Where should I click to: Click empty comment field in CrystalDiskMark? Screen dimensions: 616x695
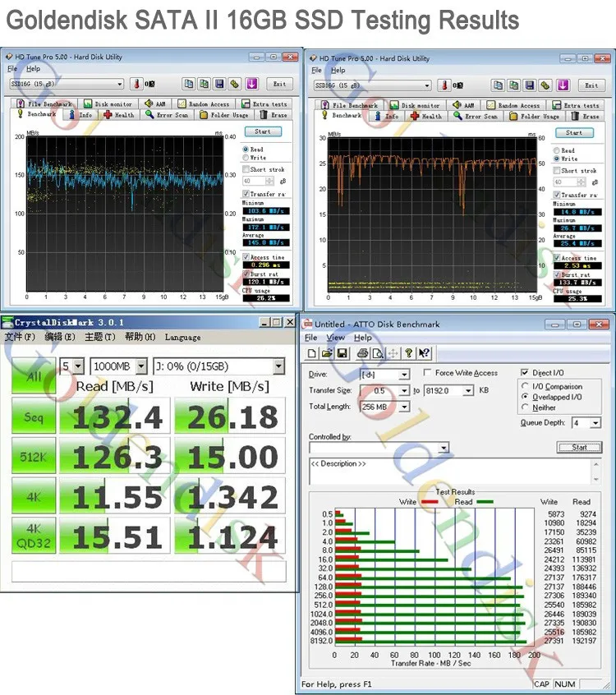click(x=149, y=571)
